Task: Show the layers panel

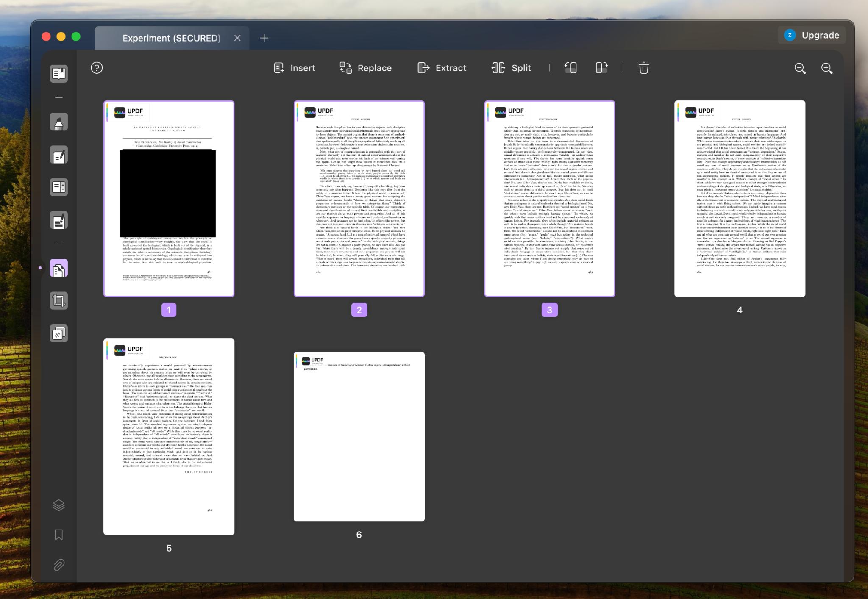Action: (x=58, y=505)
